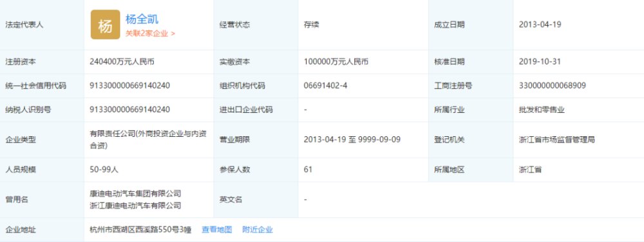Viewport: 644px width, 242px height.
Task: Click 查看地图 to view the map
Action: (216, 230)
